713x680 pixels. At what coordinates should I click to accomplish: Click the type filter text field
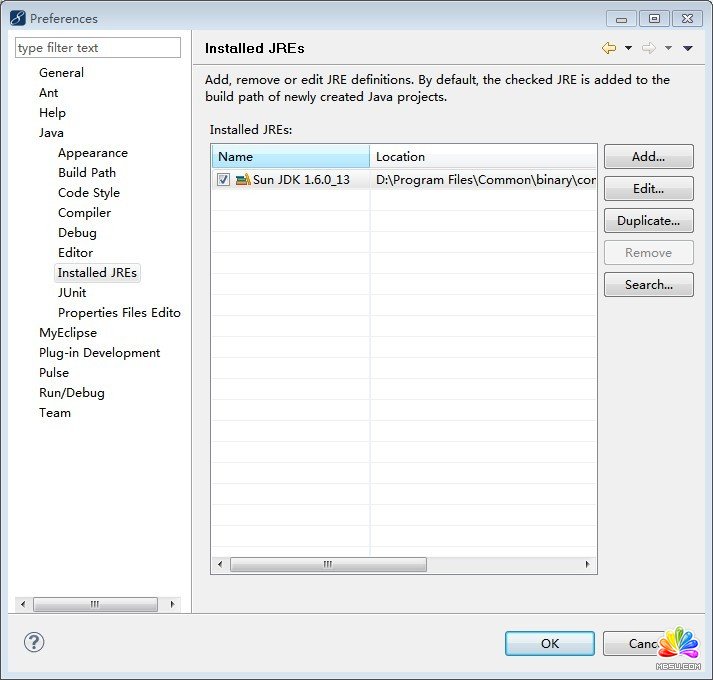98,48
